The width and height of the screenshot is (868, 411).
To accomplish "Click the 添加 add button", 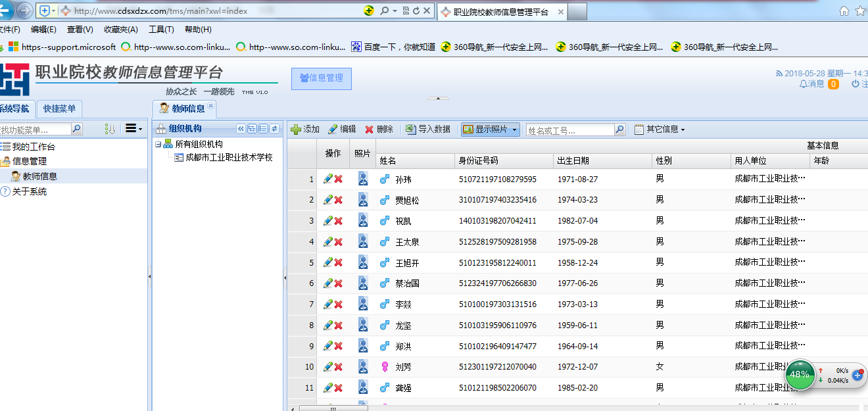I will tap(305, 130).
